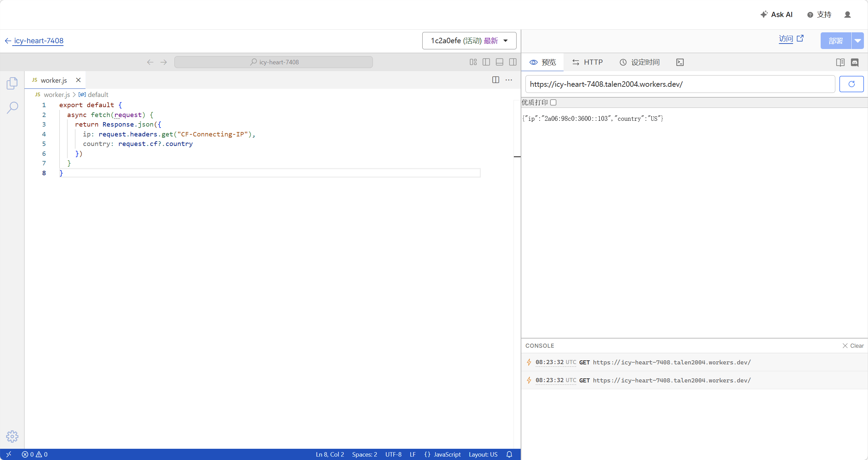This screenshot has width=868, height=460.
Task: Open the editor more actions ellipsis
Action: click(509, 80)
